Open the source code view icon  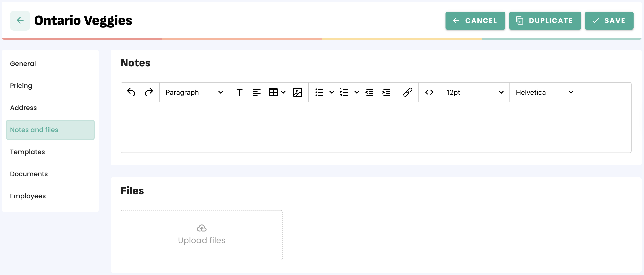point(429,92)
